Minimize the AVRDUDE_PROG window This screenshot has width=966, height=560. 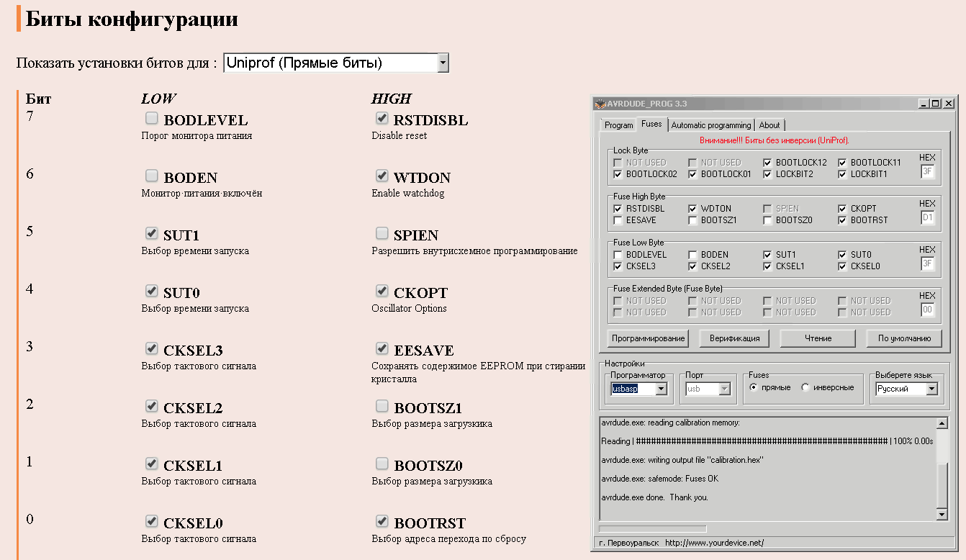click(924, 104)
